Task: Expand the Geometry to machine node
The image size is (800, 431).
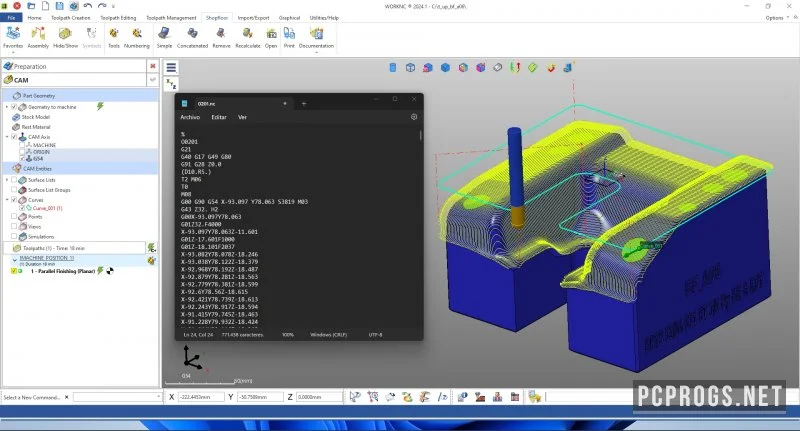Action: click(7, 107)
